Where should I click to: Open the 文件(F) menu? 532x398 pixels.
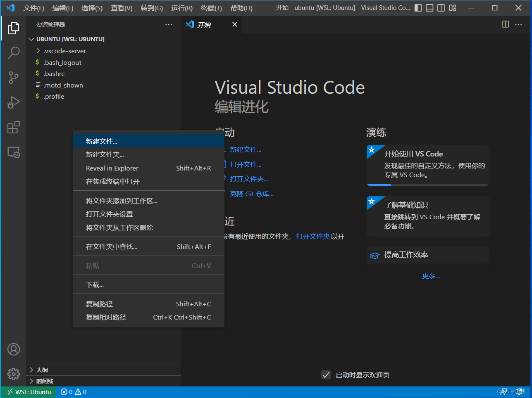coord(34,8)
